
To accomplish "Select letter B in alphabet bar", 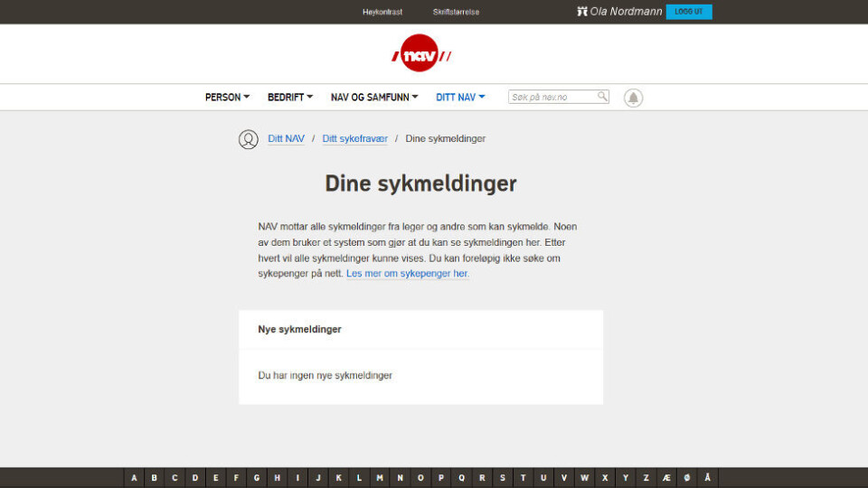I will 155,477.
